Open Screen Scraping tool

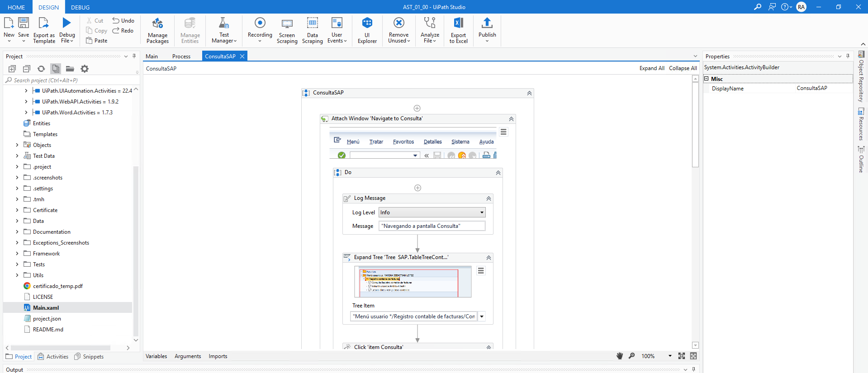(x=287, y=30)
